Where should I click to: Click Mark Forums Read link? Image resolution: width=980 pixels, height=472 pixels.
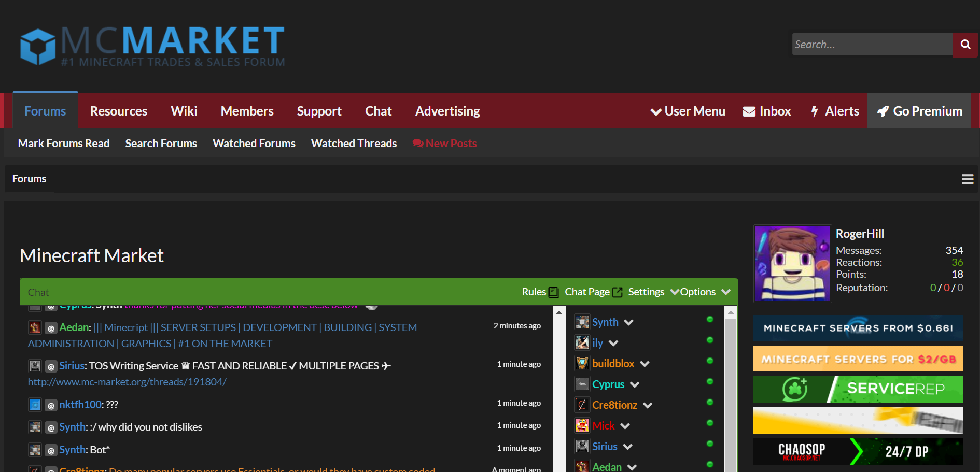click(64, 144)
